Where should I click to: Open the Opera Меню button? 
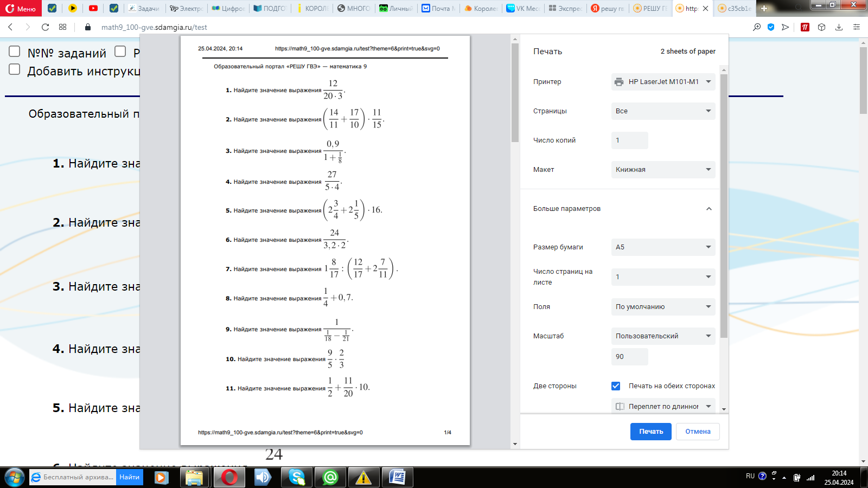pyautogui.click(x=21, y=9)
